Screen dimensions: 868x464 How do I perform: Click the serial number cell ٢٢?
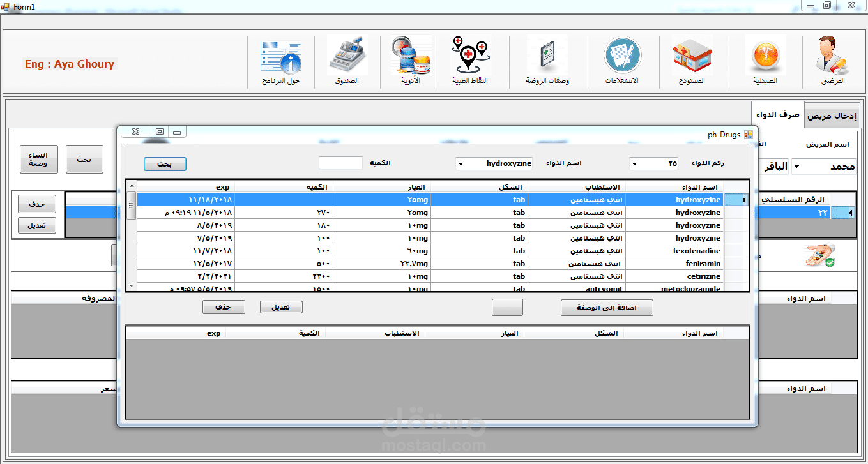(x=794, y=213)
